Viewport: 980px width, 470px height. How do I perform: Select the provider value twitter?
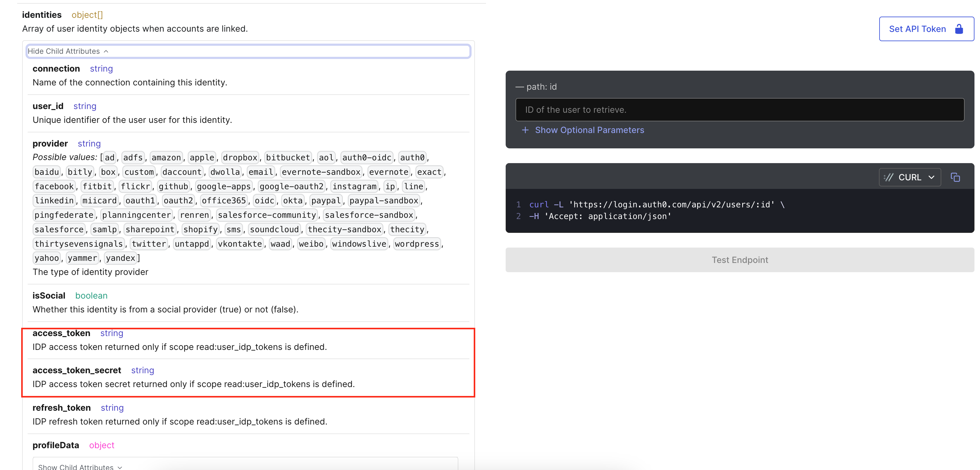(149, 244)
